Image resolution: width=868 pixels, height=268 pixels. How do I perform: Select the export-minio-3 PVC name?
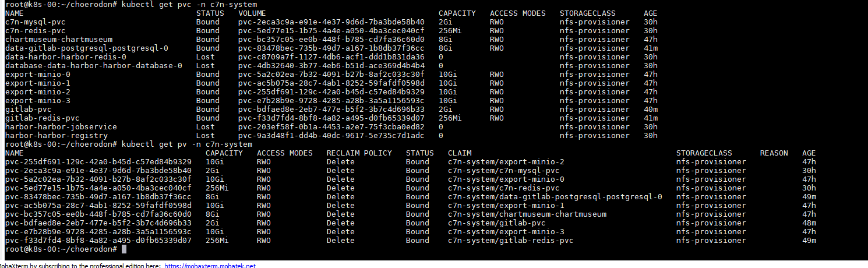37,100
